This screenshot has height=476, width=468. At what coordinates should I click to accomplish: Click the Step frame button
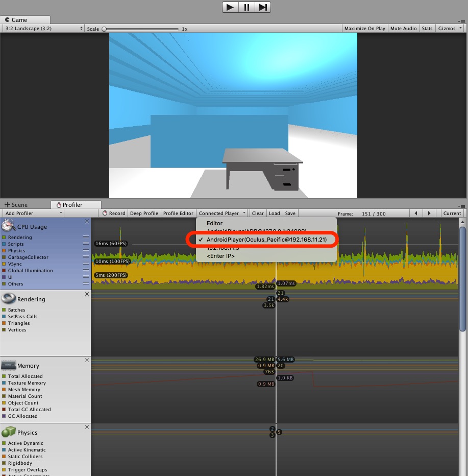263,7
